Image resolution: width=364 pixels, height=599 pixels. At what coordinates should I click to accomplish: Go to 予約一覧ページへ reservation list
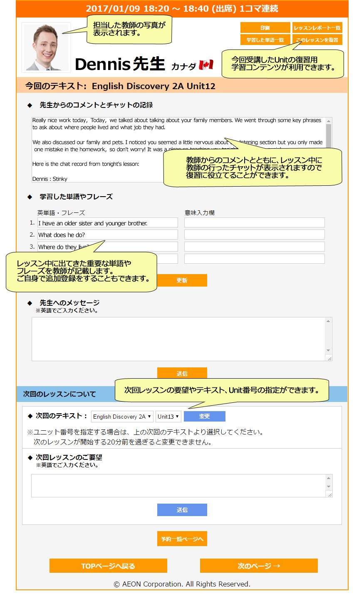[182, 539]
